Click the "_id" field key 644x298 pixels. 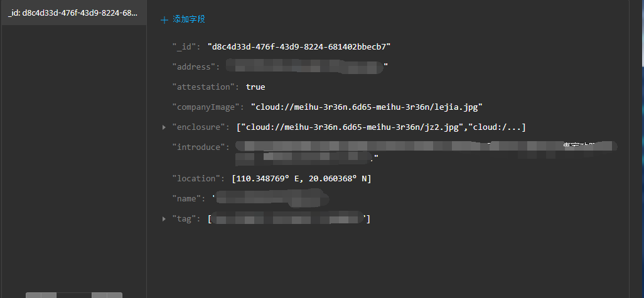186,47
